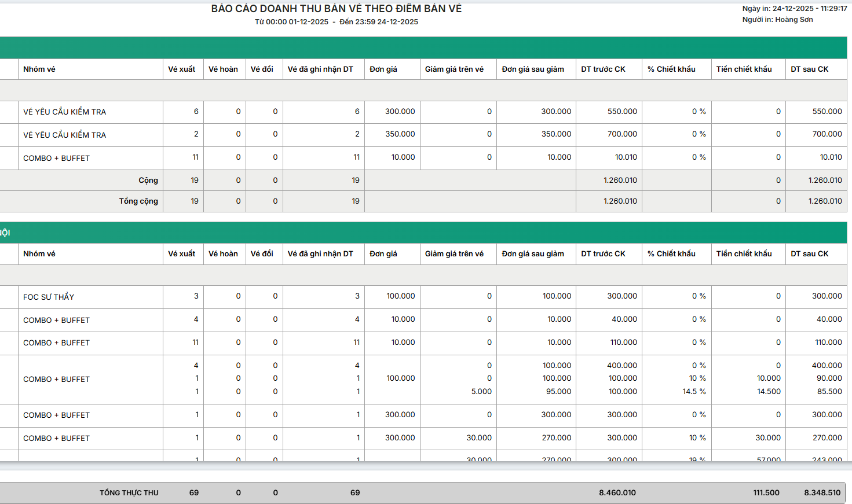Select the 350.000 unit price cell
The height and width of the screenshot is (504, 852).
400,134
